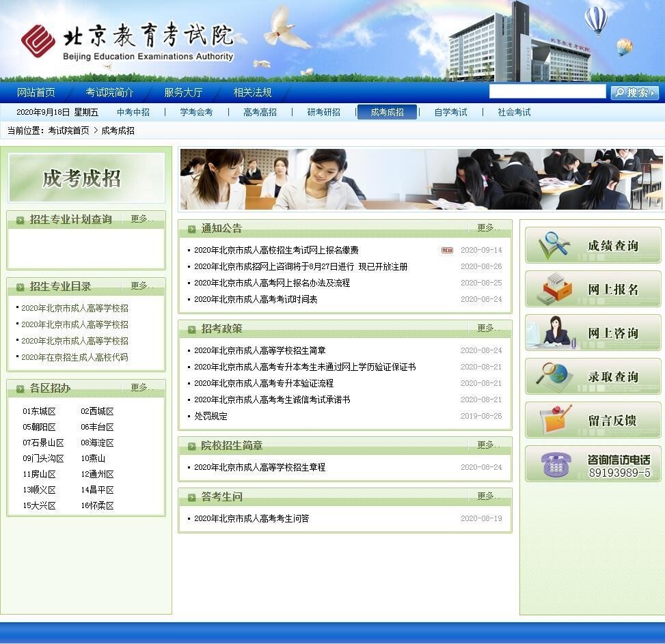Click 考试院首页 in the breadcrumb
The width and height of the screenshot is (665, 644).
69,130
